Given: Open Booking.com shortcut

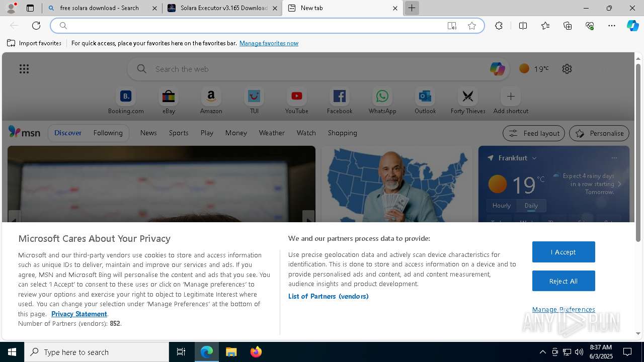Looking at the screenshot, I should pyautogui.click(x=126, y=101).
